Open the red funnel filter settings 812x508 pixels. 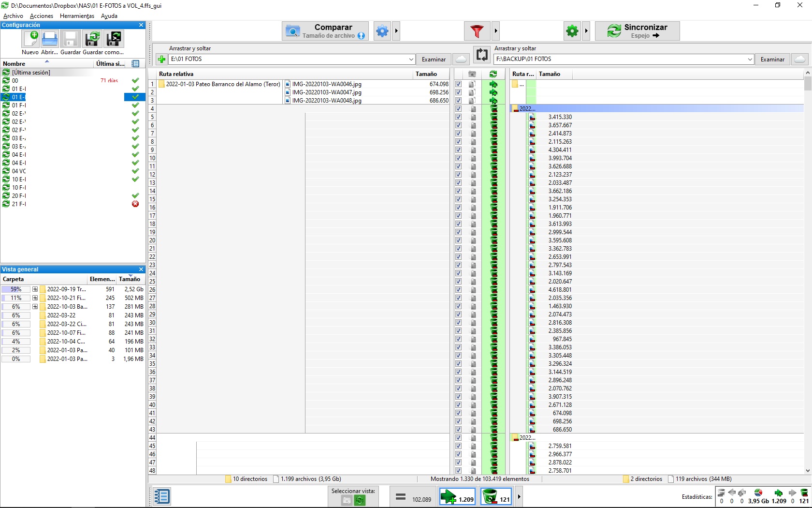coord(477,31)
